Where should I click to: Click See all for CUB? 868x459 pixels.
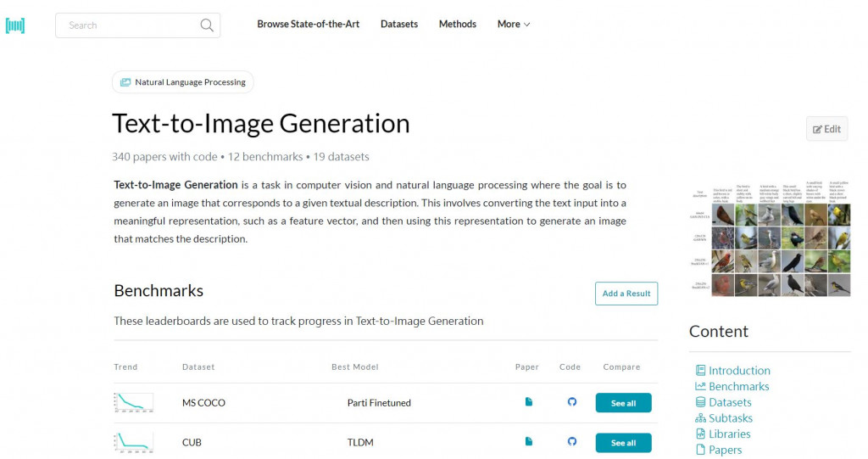[x=623, y=443]
